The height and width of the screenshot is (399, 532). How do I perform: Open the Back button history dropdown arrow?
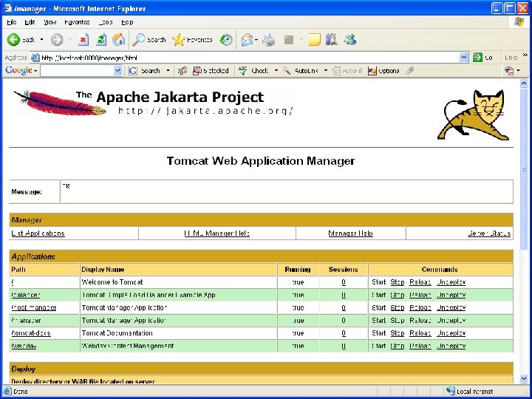(x=41, y=40)
